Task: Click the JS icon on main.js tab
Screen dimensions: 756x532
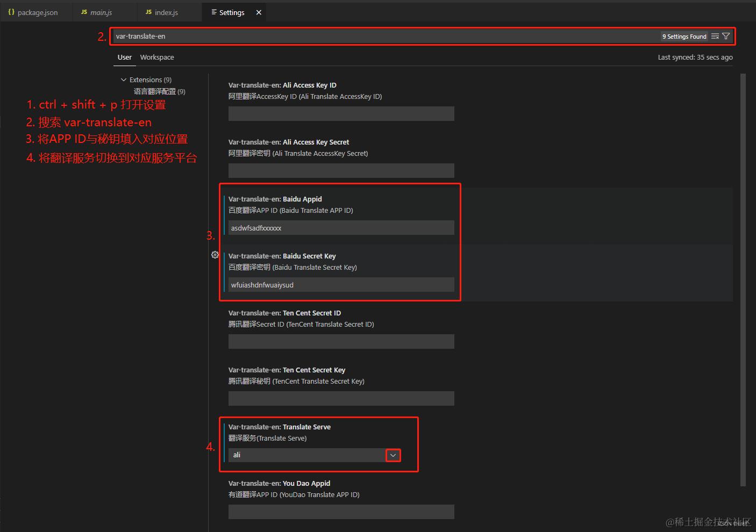Action: tap(84, 12)
